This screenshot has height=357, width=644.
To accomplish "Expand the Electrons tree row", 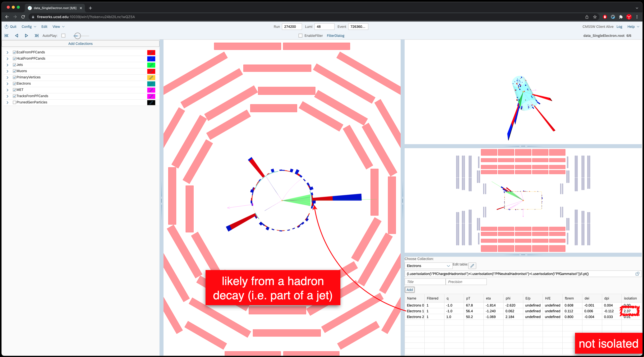I will click(8, 83).
